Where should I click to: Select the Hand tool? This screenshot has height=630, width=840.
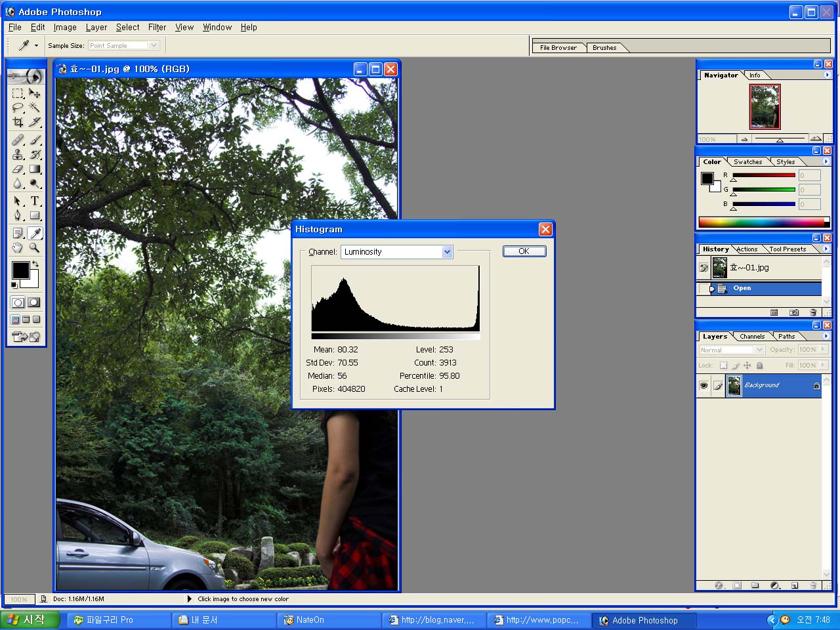(x=18, y=247)
